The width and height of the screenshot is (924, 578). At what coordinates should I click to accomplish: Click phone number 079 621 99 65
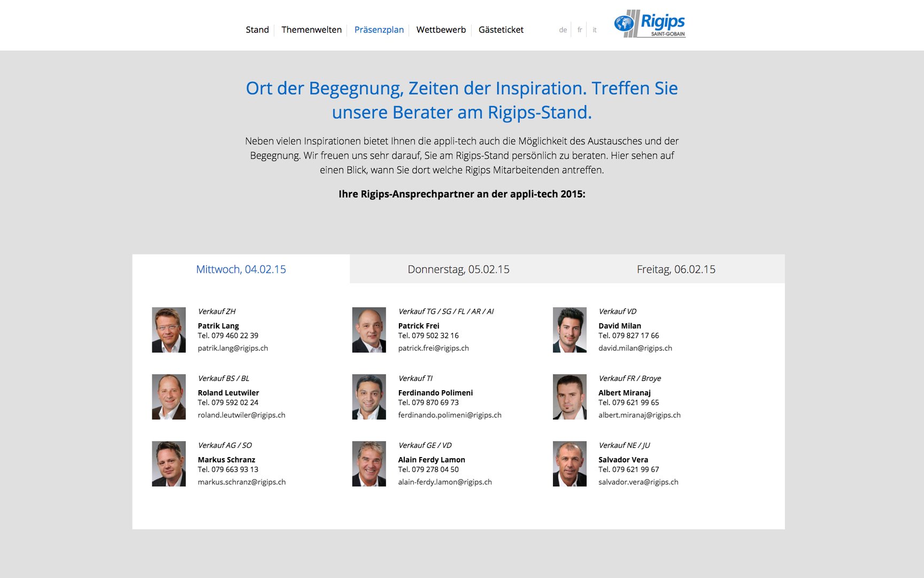(636, 402)
